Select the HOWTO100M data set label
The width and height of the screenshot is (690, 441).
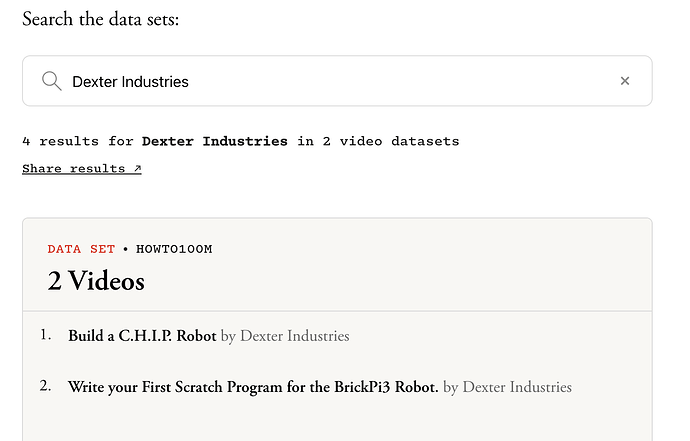[x=174, y=249]
